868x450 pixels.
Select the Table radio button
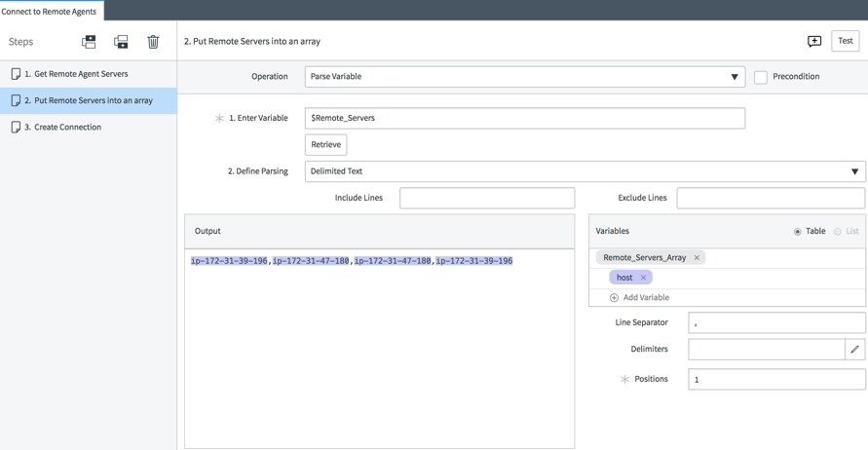(798, 232)
